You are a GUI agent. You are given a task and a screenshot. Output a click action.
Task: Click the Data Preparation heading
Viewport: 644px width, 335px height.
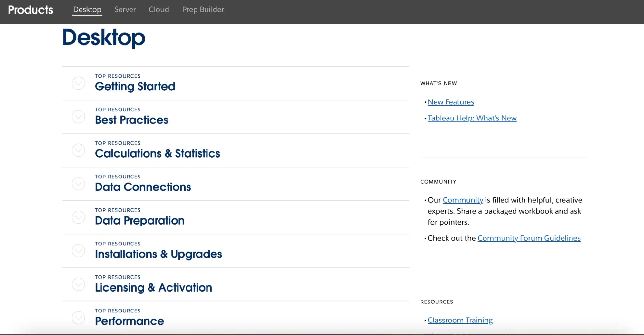pos(140,220)
